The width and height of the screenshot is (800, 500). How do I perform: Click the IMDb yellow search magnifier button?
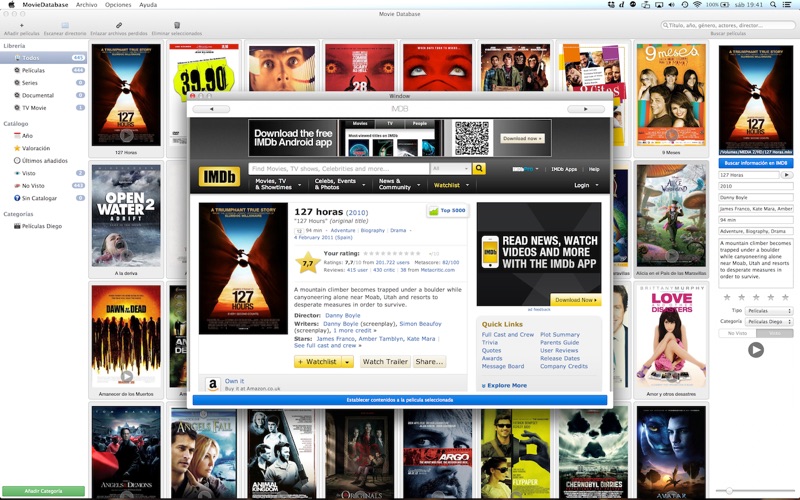pos(479,168)
